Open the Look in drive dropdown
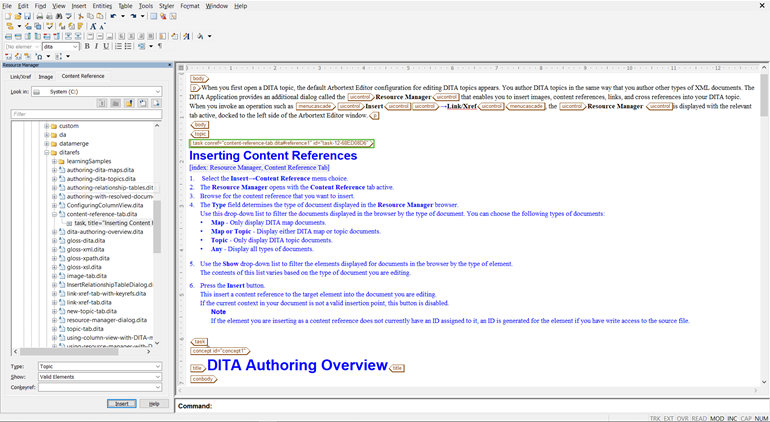Viewport: 770px width, 422px height. (x=97, y=91)
